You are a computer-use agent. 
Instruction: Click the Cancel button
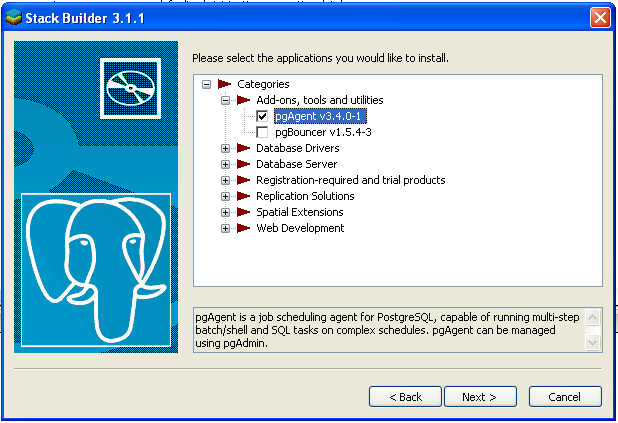(565, 397)
